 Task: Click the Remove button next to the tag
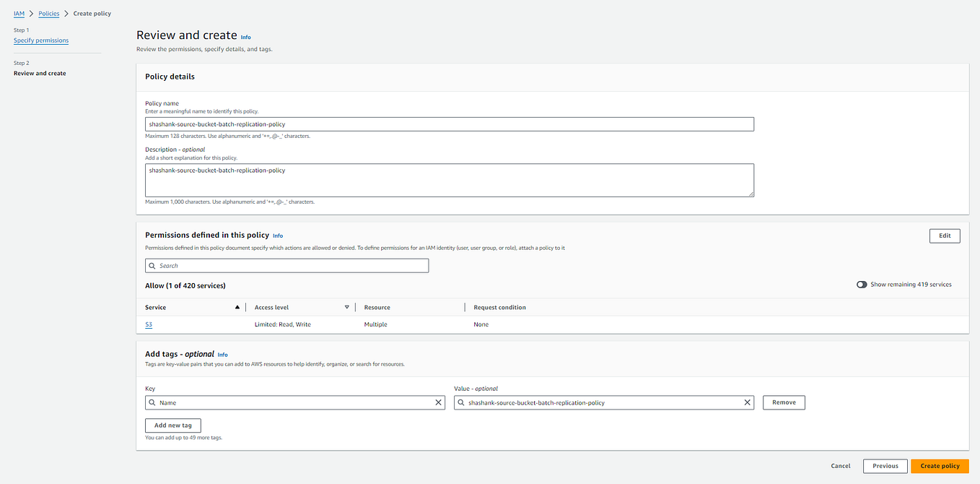[784, 402]
